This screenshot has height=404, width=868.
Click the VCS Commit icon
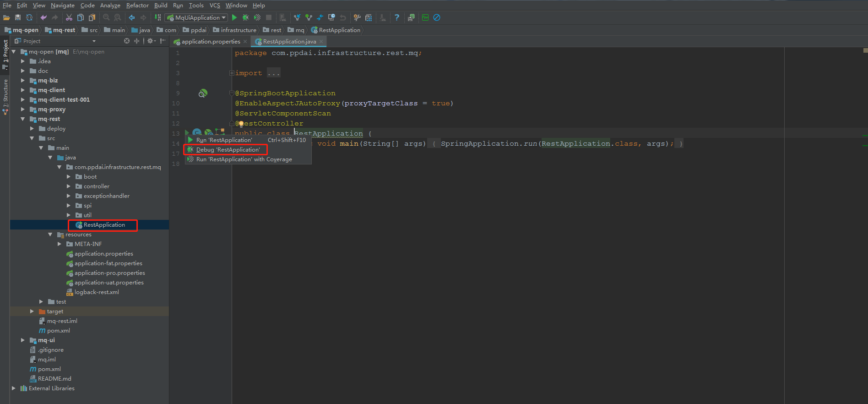[309, 17]
